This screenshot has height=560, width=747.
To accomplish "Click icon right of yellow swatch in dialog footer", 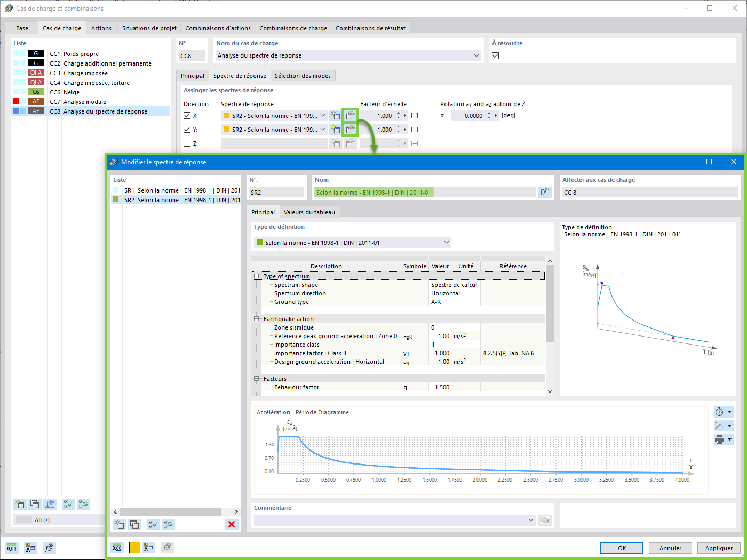I will click(149, 547).
